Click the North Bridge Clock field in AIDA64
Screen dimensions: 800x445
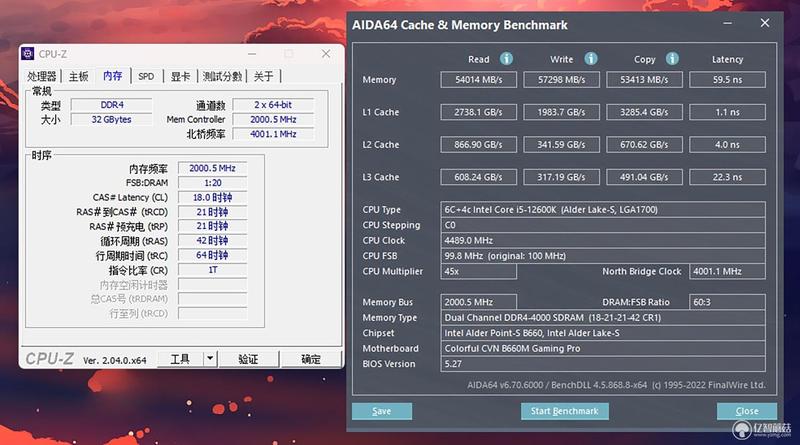tap(728, 271)
